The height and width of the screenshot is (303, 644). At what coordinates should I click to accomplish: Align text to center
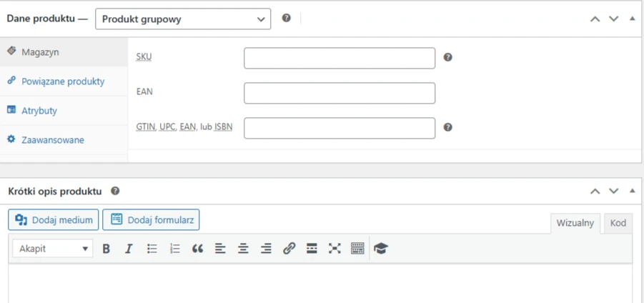click(x=243, y=249)
